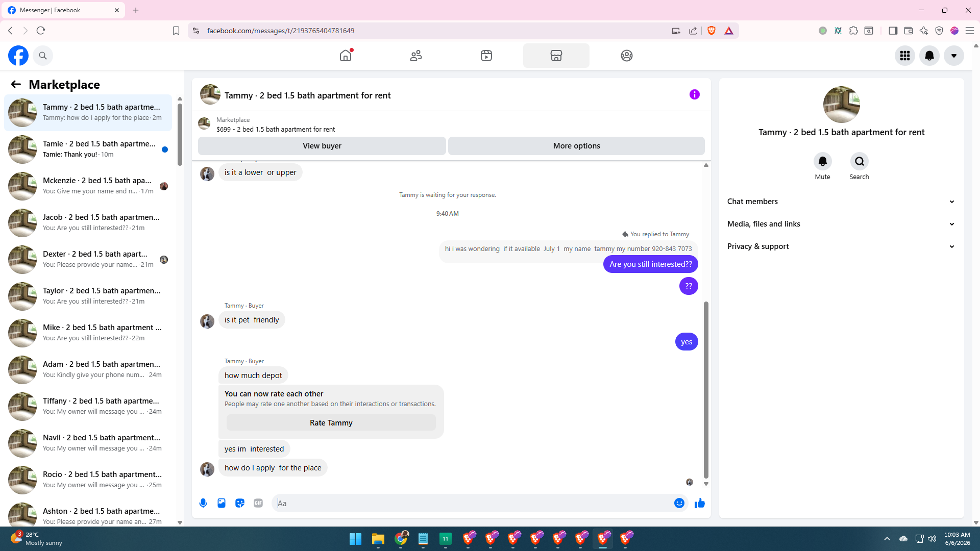
Task: Click the chat scrollbar
Action: click(x=706, y=390)
